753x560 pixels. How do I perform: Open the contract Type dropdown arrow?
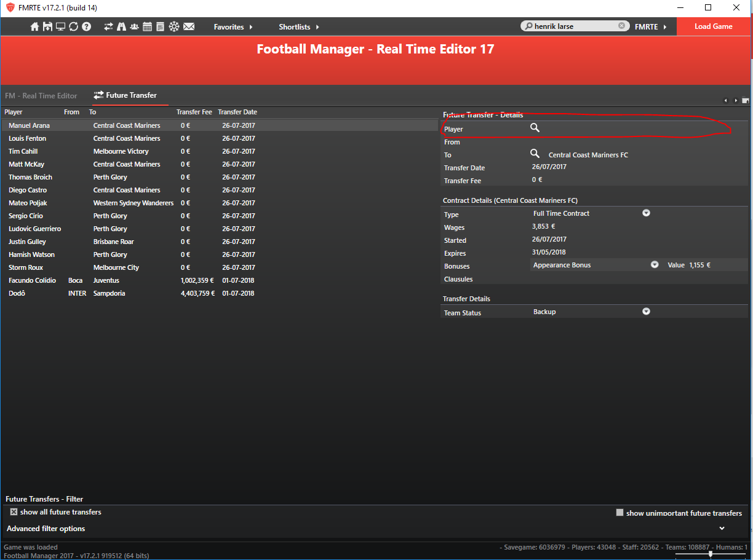click(646, 213)
